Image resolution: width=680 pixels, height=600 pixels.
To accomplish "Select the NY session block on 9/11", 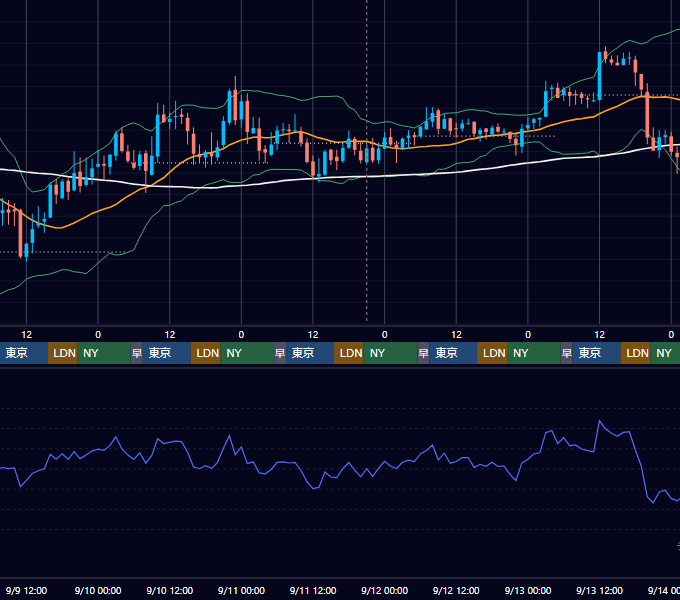I will (390, 353).
